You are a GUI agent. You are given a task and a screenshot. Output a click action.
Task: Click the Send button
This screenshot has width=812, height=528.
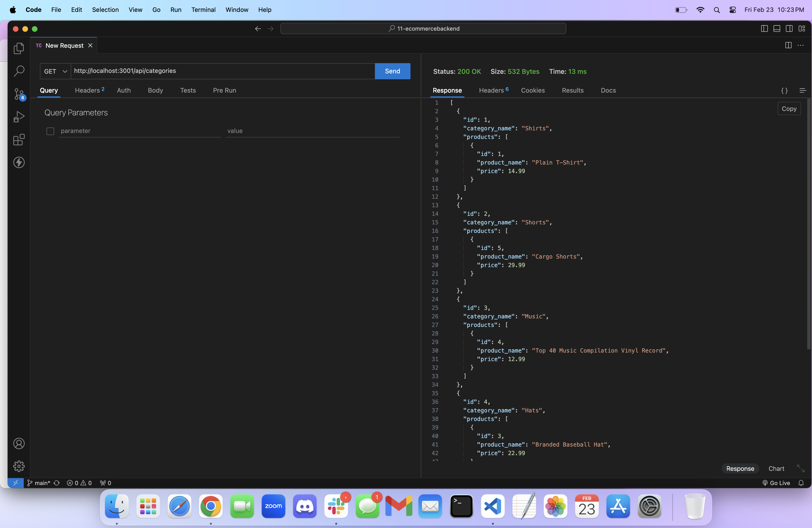click(x=392, y=71)
